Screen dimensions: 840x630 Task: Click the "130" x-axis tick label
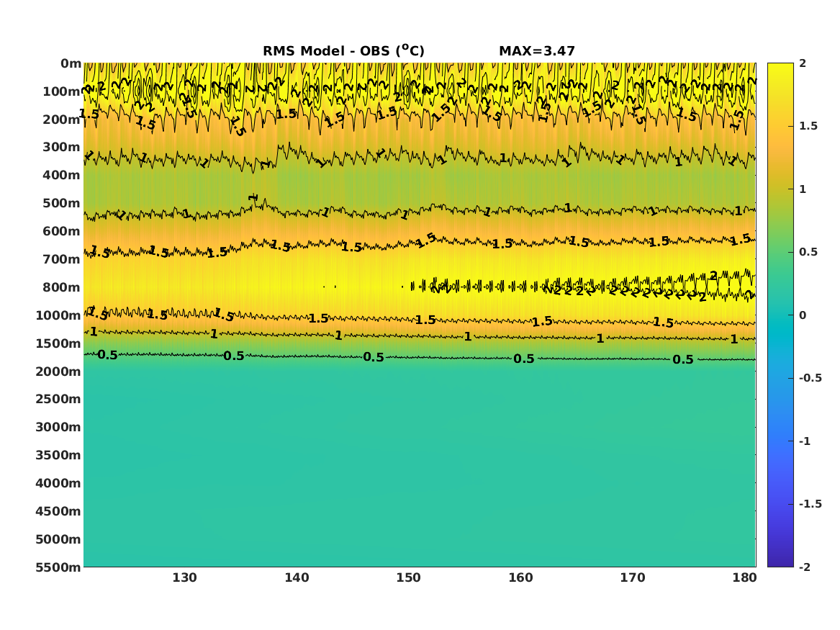[184, 578]
